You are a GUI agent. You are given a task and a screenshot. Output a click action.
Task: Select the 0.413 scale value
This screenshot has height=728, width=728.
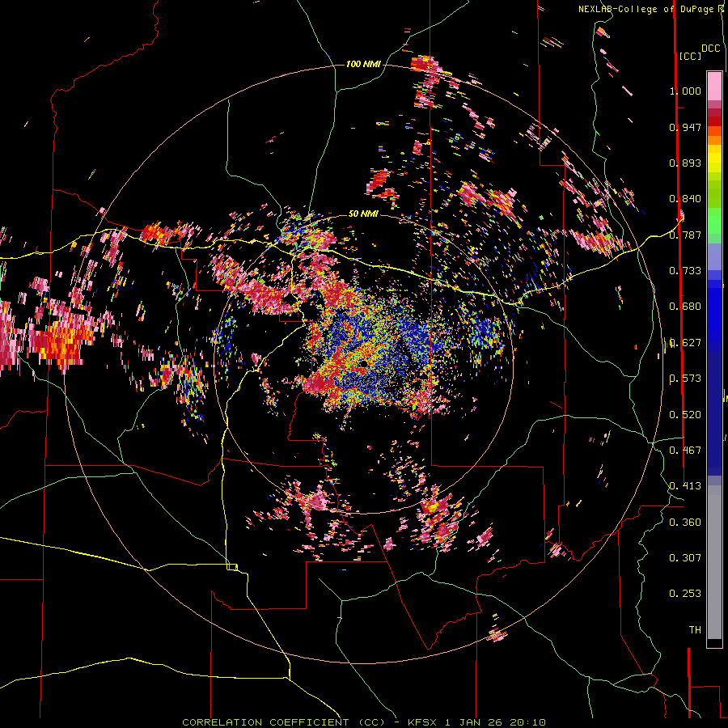click(x=685, y=486)
